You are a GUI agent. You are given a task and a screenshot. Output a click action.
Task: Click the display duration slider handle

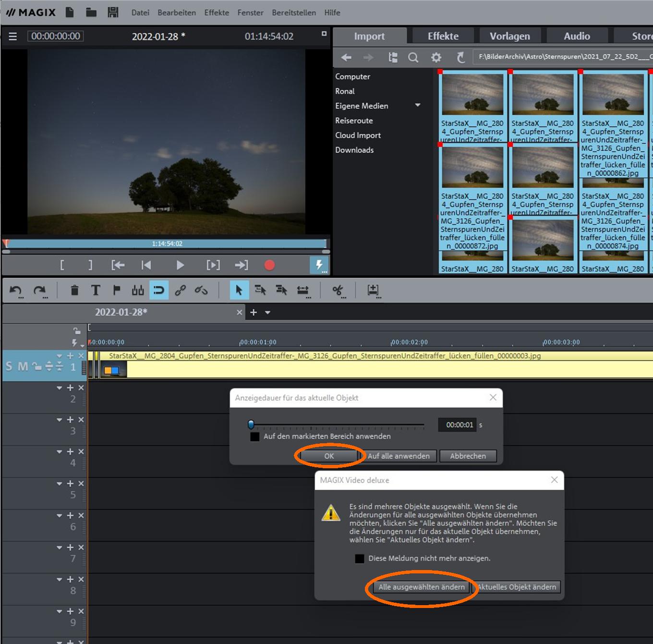pyautogui.click(x=251, y=425)
